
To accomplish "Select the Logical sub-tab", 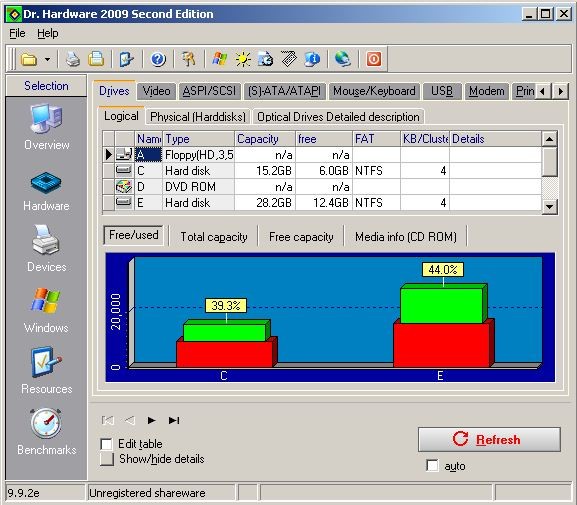I will tap(121, 116).
